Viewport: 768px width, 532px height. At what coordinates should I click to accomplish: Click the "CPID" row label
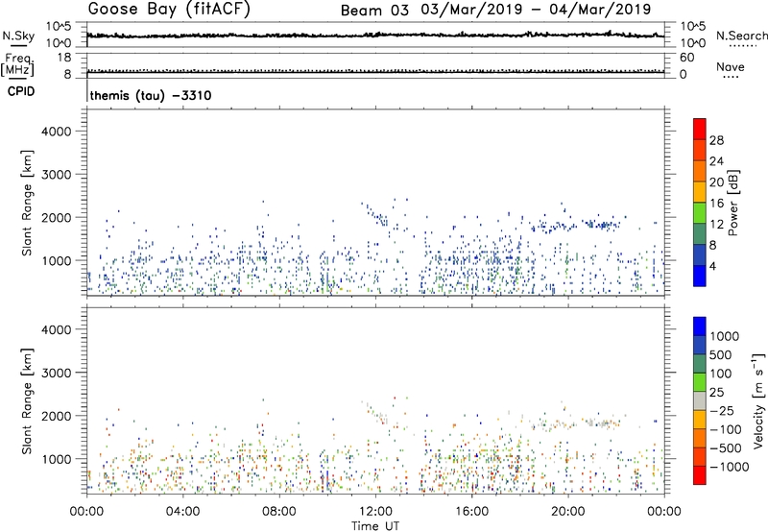point(21,92)
